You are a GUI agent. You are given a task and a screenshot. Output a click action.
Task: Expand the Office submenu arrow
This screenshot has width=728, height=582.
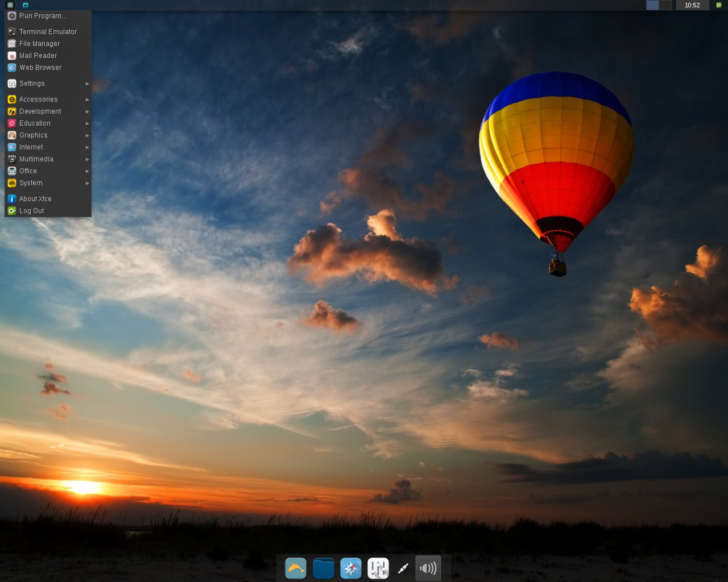click(x=88, y=171)
